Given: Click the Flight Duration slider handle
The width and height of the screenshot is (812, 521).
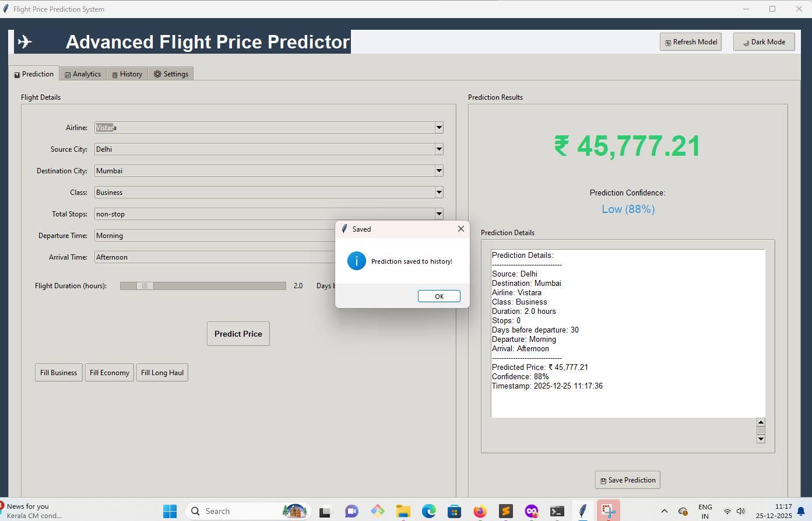Looking at the screenshot, I should (145, 286).
